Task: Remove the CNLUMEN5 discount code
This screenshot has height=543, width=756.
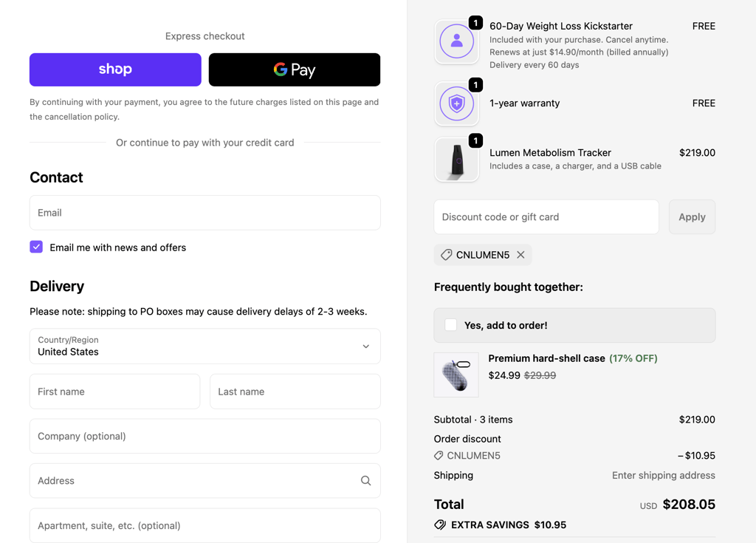Action: 520,255
